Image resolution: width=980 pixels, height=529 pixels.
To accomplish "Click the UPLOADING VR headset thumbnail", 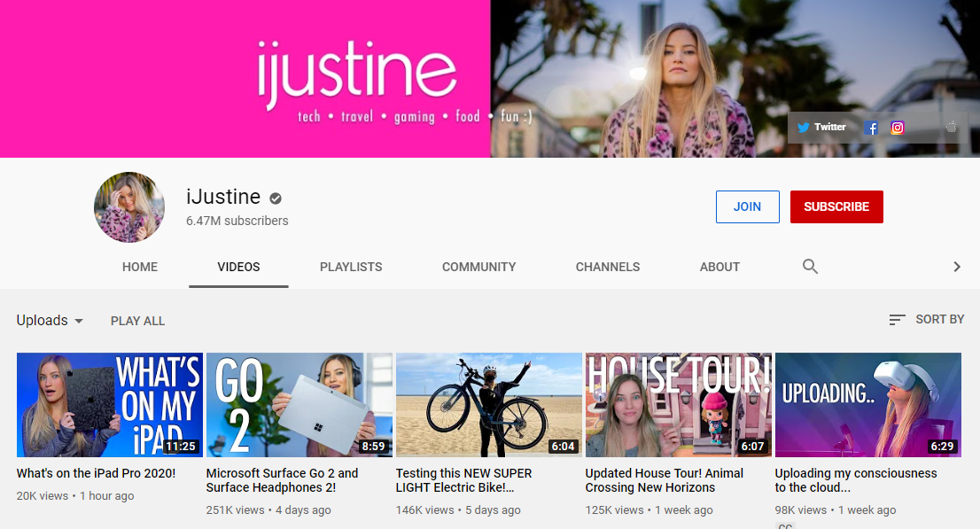I will [868, 405].
